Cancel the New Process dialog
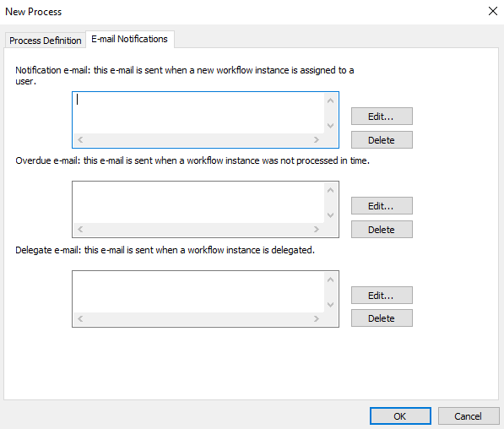504x429 pixels. tap(469, 416)
